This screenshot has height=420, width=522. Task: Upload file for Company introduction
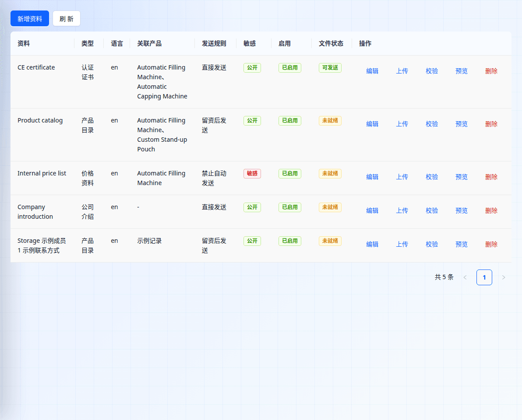[x=402, y=210]
